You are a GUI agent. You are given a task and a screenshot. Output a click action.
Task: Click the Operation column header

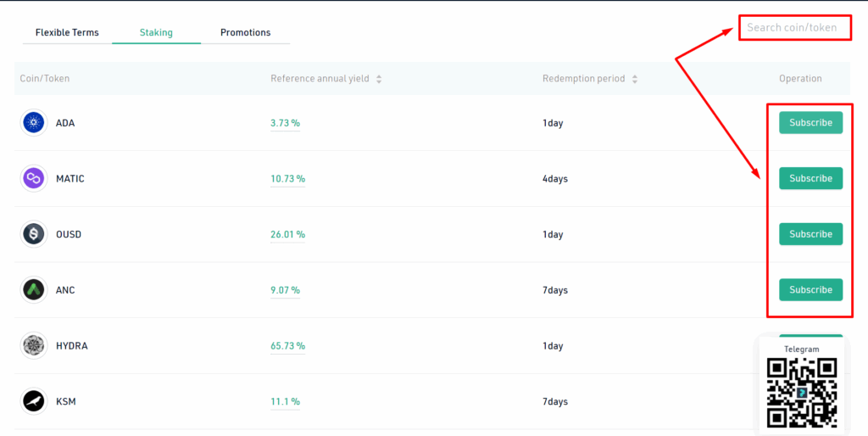800,79
